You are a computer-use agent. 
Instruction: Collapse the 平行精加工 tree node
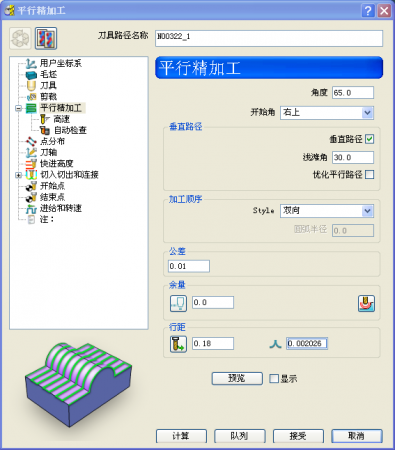click(x=18, y=108)
